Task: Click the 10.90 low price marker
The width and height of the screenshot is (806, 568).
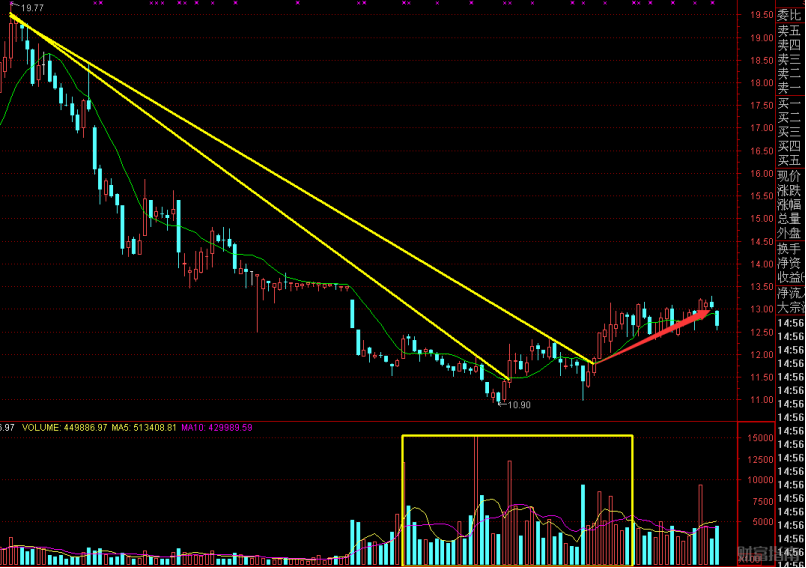Action: pyautogui.click(x=519, y=405)
